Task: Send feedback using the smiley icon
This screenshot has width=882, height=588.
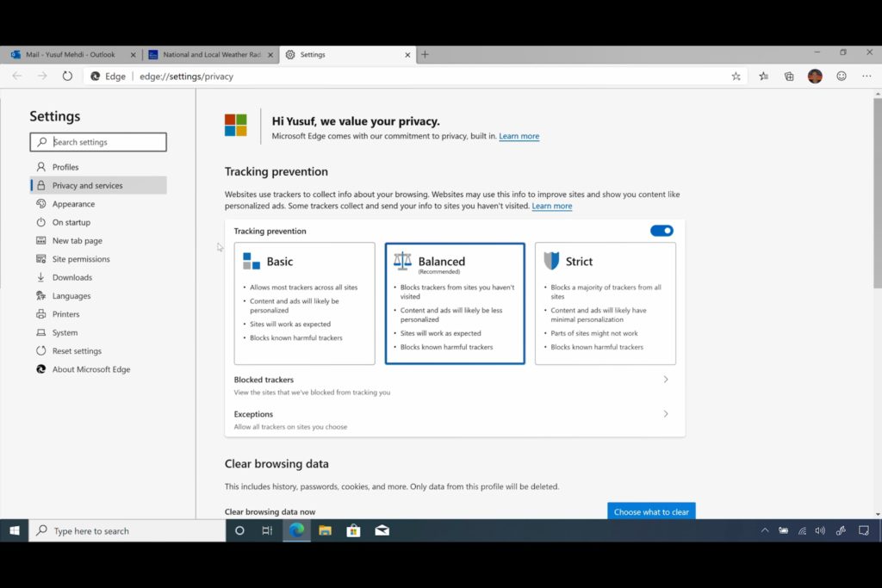Action: tap(841, 76)
